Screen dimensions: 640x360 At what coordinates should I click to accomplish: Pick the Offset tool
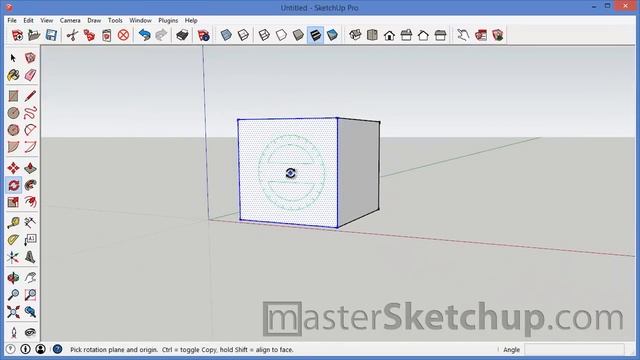[x=30, y=202]
